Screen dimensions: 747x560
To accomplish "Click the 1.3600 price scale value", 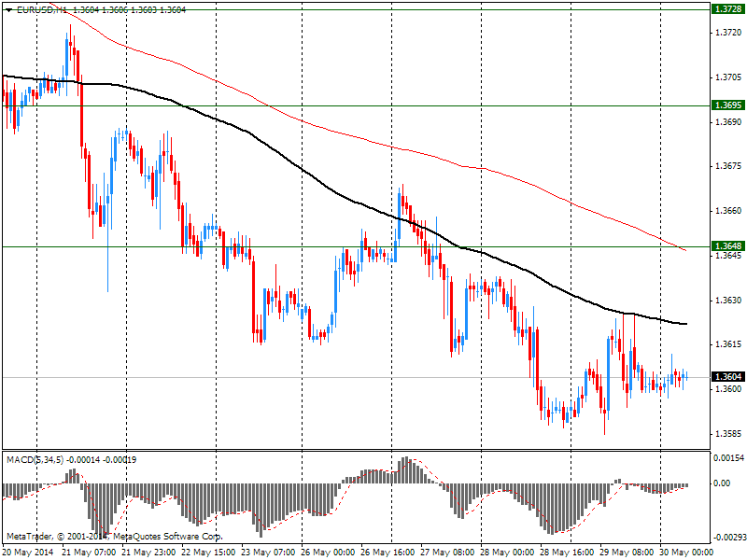I will (x=728, y=389).
